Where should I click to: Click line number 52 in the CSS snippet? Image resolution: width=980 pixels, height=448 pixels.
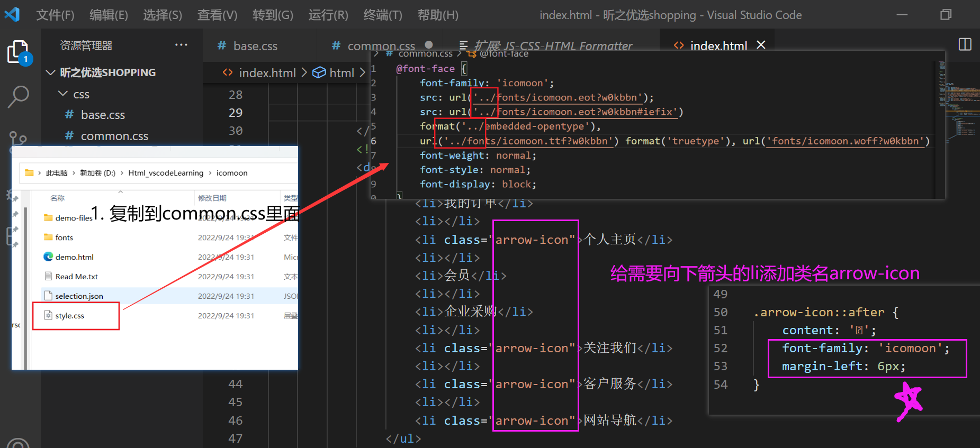pos(721,348)
